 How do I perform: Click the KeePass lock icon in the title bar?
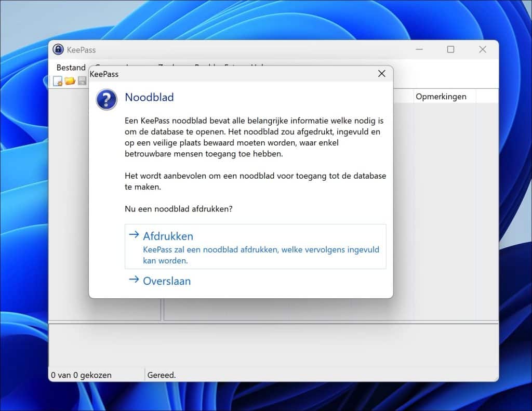tap(58, 49)
